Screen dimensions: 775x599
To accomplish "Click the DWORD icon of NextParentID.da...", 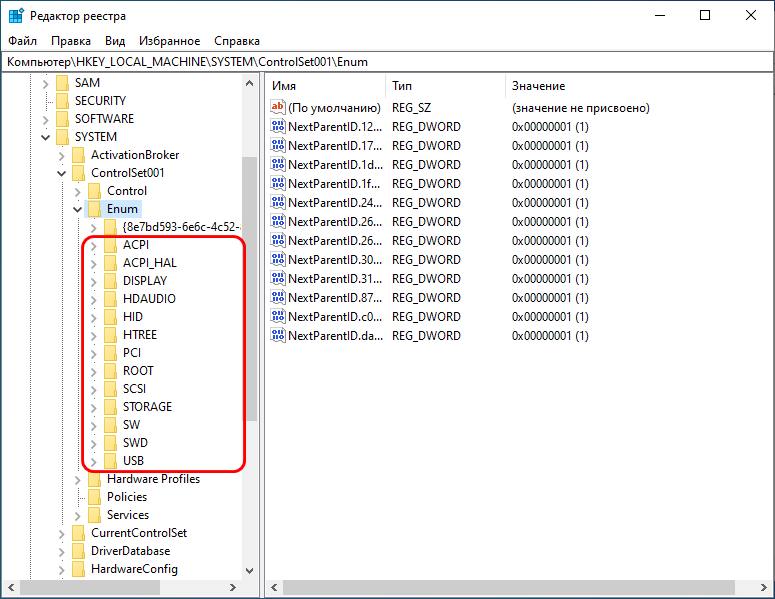I will coord(278,335).
